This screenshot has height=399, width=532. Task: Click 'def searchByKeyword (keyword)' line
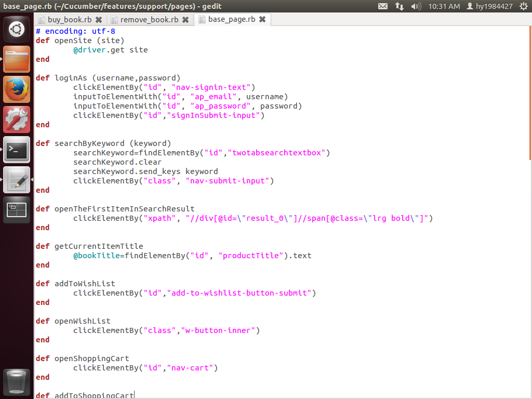point(103,143)
